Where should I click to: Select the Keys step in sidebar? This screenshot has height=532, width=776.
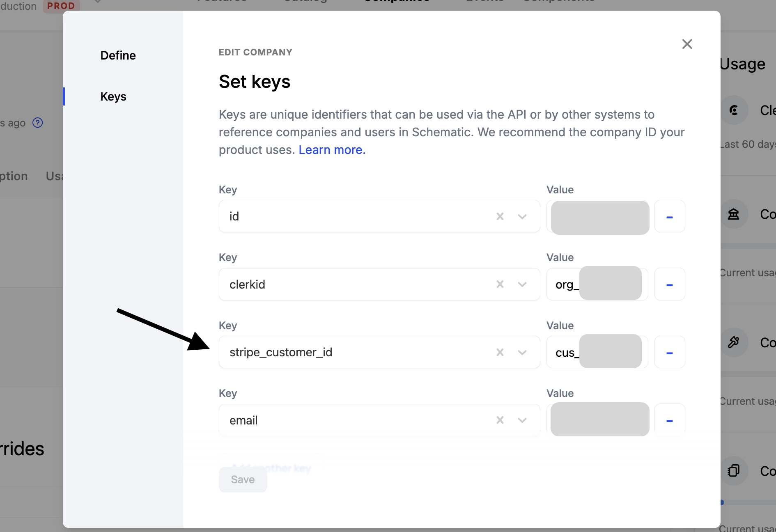click(113, 96)
